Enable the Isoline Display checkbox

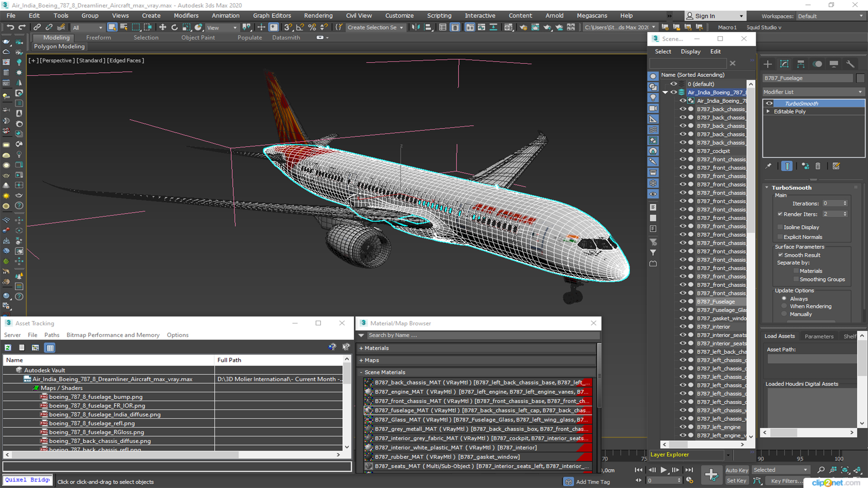(x=780, y=227)
